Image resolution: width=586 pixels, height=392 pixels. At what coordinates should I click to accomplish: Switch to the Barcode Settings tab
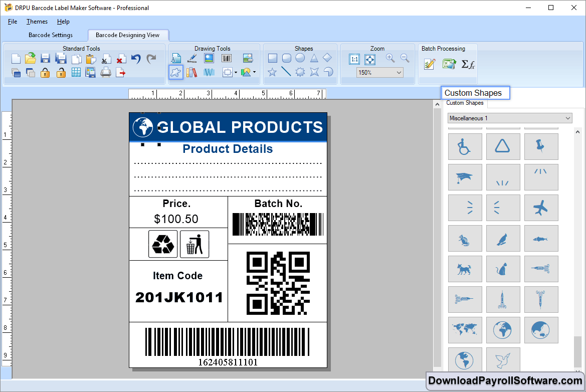[x=51, y=35]
